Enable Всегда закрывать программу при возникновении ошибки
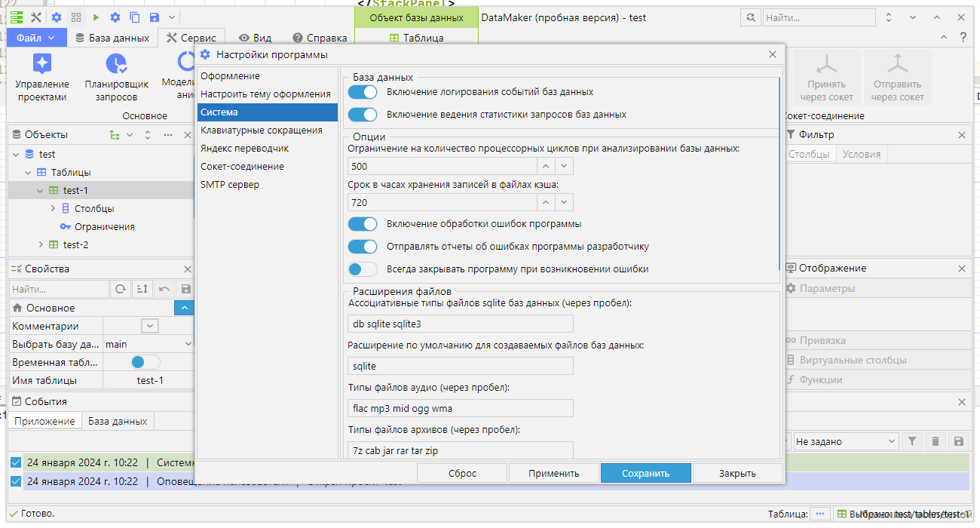The image size is (980, 528). pos(363,269)
